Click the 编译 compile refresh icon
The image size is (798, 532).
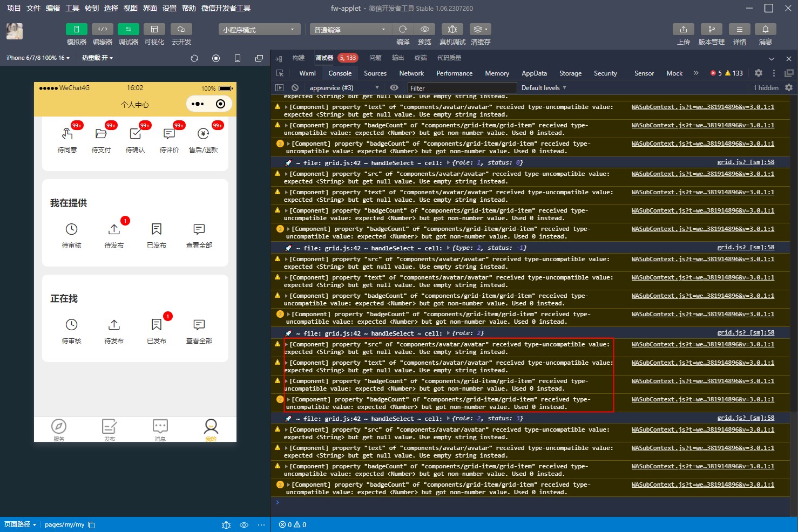[403, 29]
